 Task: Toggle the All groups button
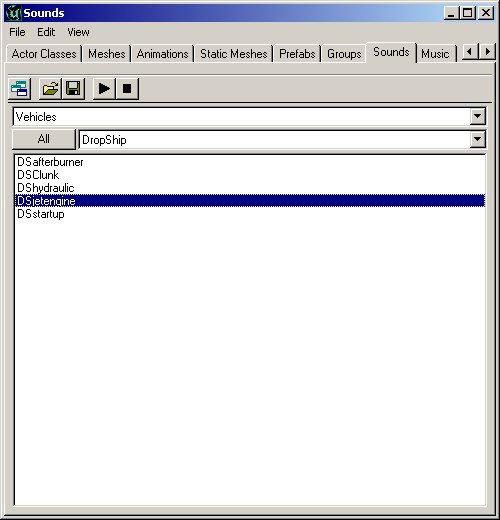click(44, 139)
